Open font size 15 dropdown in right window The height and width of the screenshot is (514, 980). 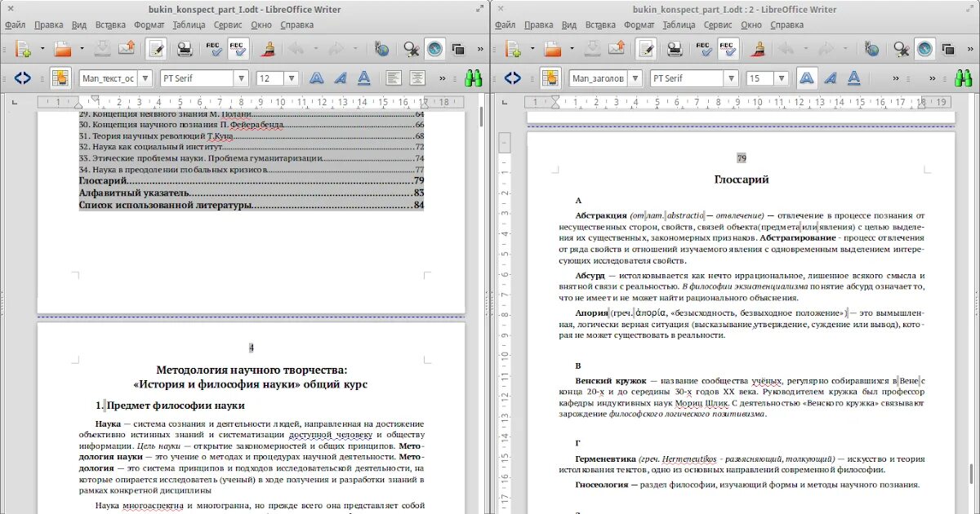click(x=781, y=78)
